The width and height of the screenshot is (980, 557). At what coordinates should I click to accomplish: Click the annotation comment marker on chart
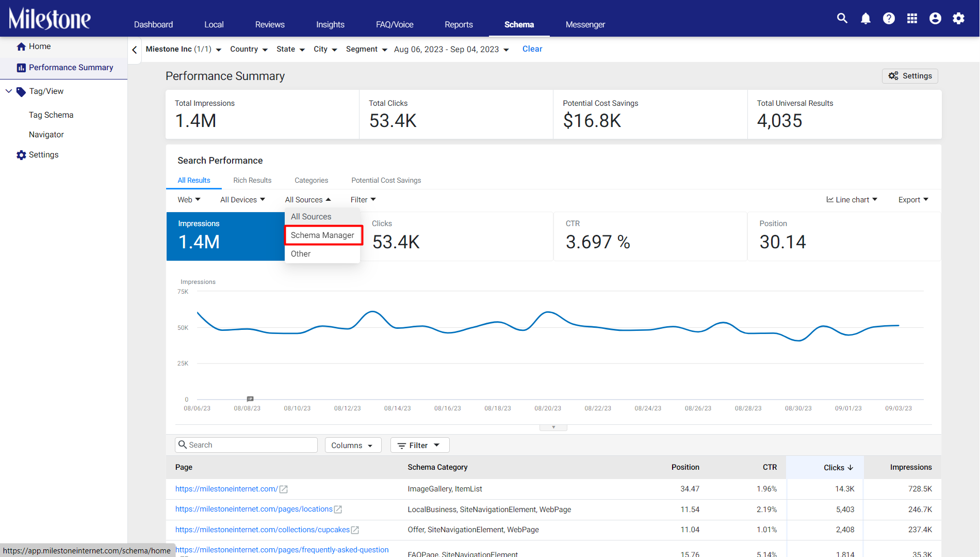point(250,399)
